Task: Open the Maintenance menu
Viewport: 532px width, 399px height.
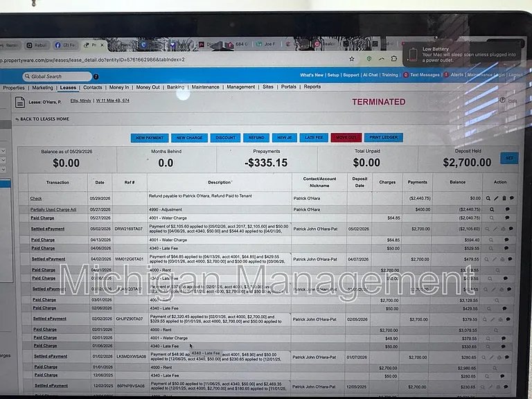Action: pos(205,87)
